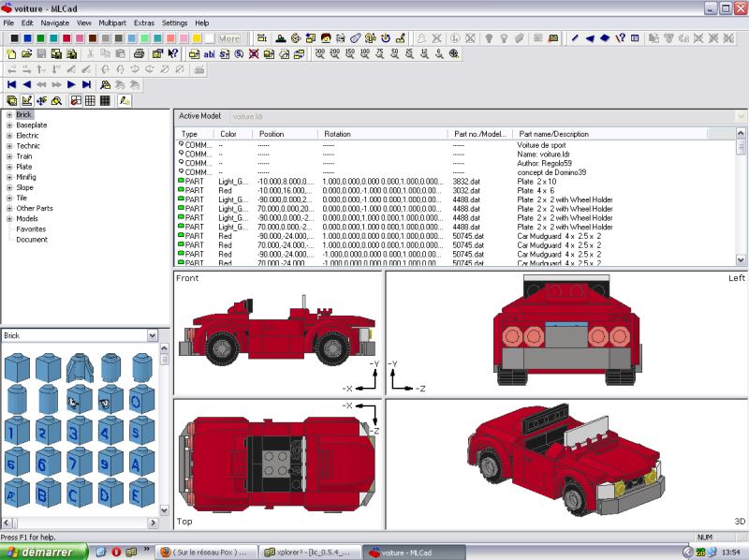Toggle the medium grid button
749x560 pixels.
[90, 100]
